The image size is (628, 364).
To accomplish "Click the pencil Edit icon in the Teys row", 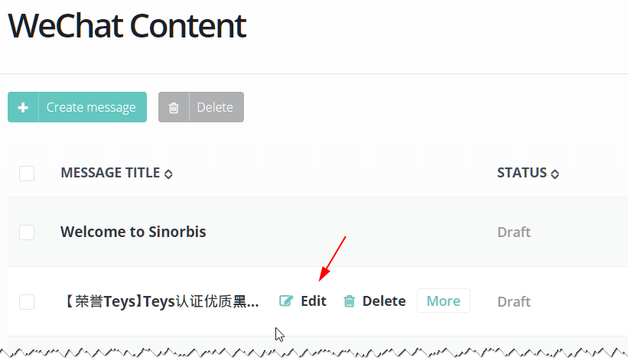I will click(286, 301).
